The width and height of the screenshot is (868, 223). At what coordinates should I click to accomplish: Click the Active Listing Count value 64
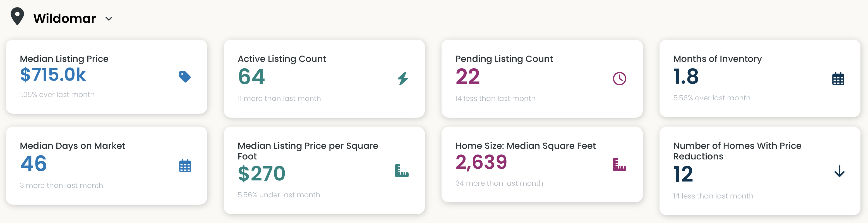(251, 77)
